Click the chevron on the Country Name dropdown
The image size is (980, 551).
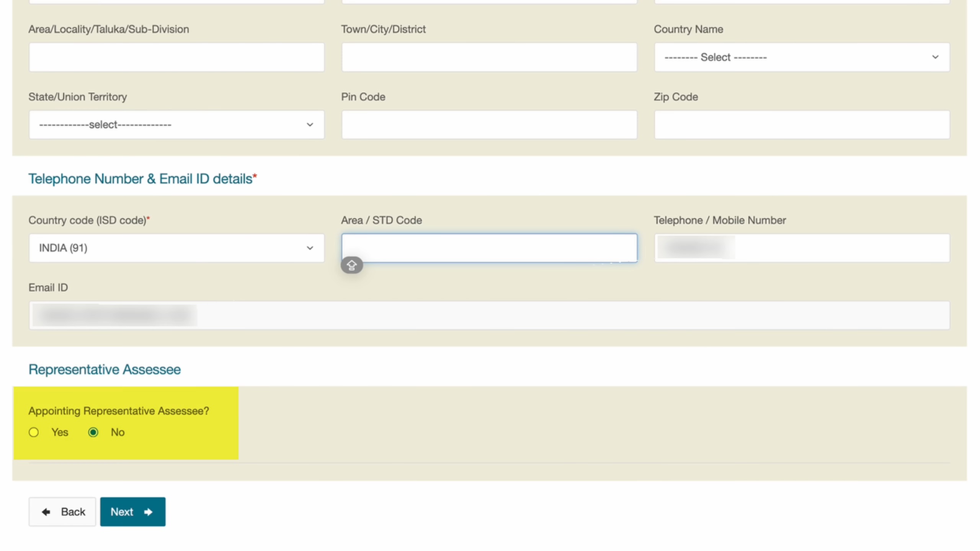pos(935,57)
